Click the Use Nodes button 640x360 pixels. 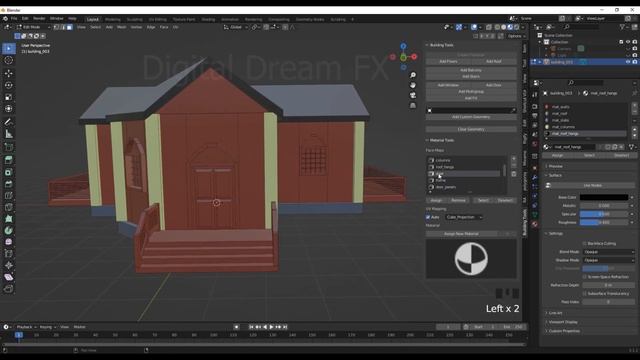(592, 185)
